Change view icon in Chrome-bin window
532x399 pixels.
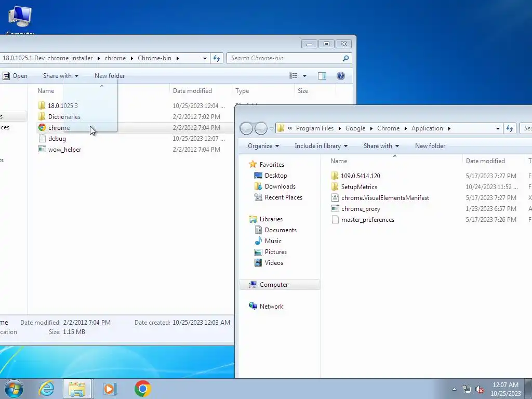pyautogui.click(x=294, y=76)
